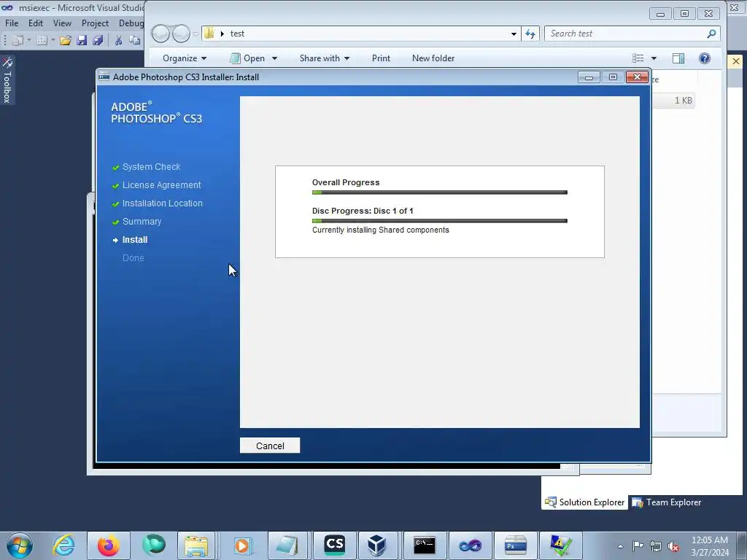Viewport: 747px width, 560px height.
Task: Click the Disc Progress bar
Action: (x=439, y=221)
